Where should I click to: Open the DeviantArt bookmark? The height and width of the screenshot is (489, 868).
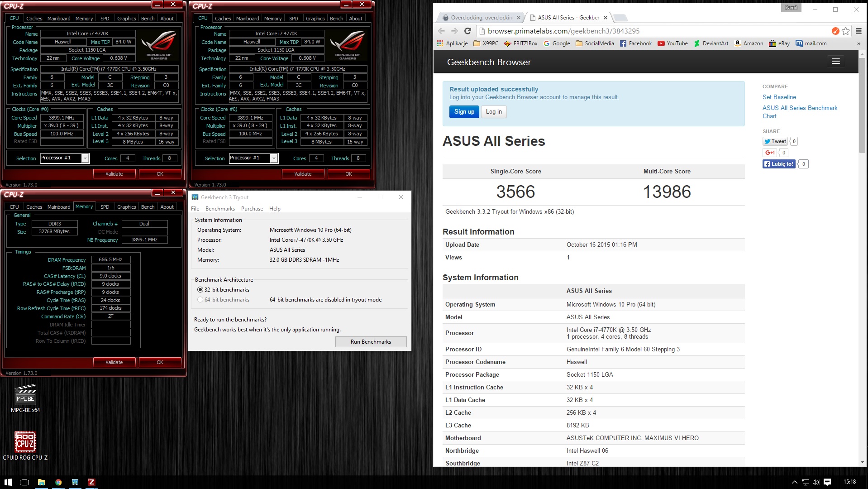[x=711, y=43]
